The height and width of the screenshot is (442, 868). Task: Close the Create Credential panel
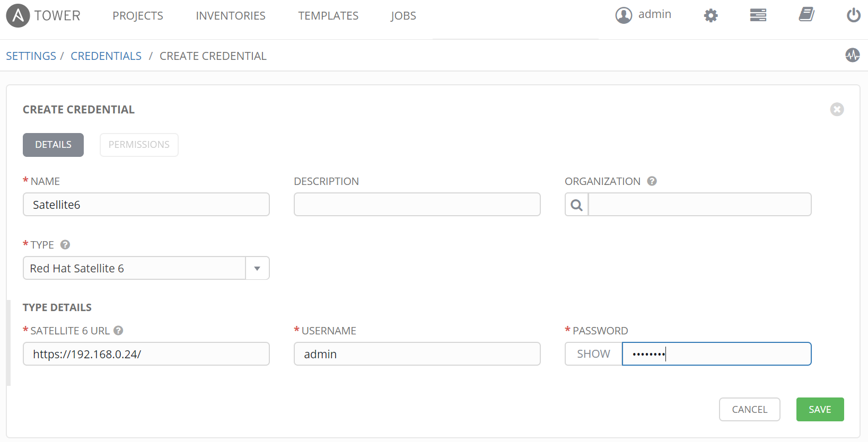click(837, 109)
